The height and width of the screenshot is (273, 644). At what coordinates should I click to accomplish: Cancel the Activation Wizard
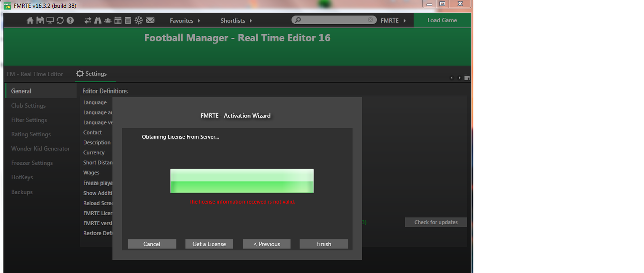(152, 244)
